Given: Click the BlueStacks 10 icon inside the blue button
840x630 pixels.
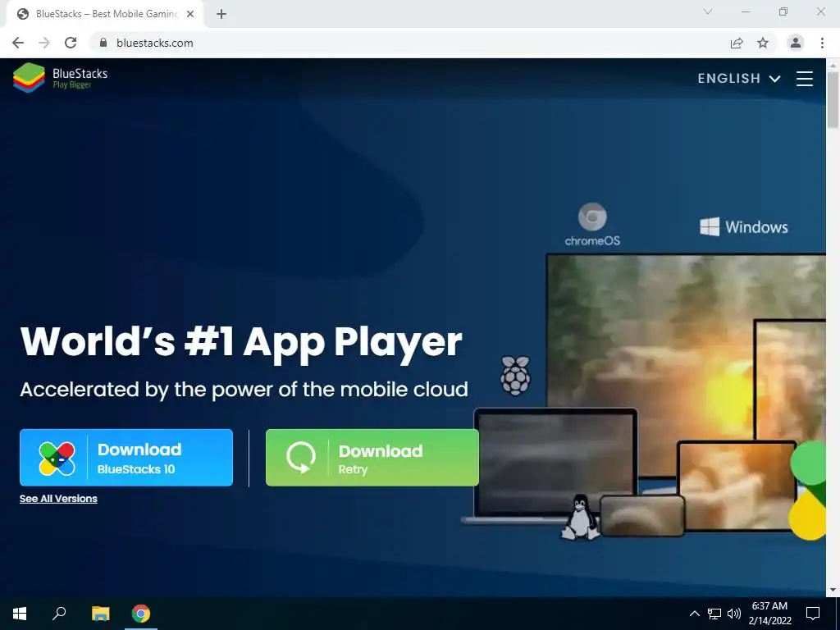Looking at the screenshot, I should tap(57, 459).
